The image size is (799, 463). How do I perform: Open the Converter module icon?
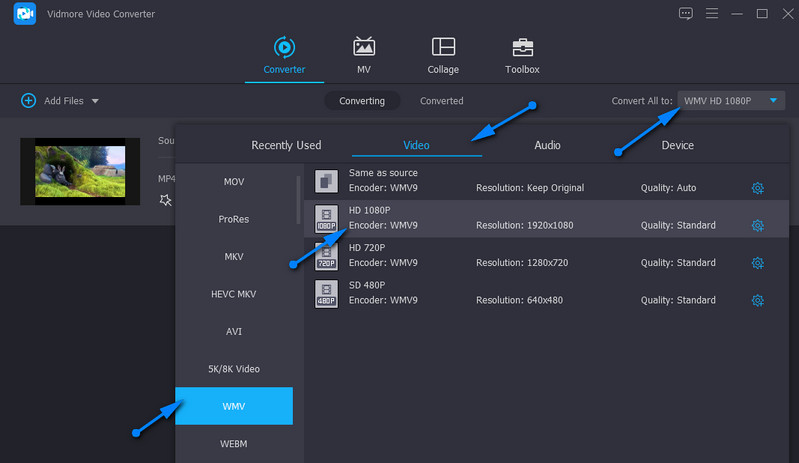pos(284,47)
